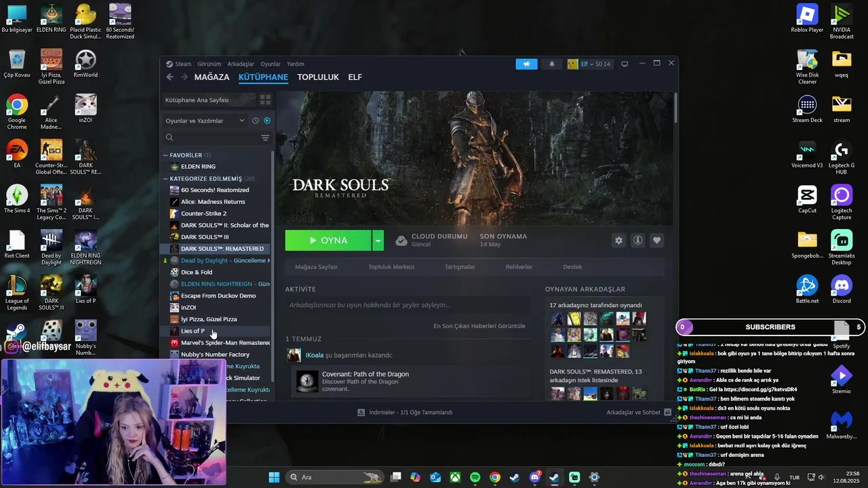Click the activity comment input field

[408, 305]
